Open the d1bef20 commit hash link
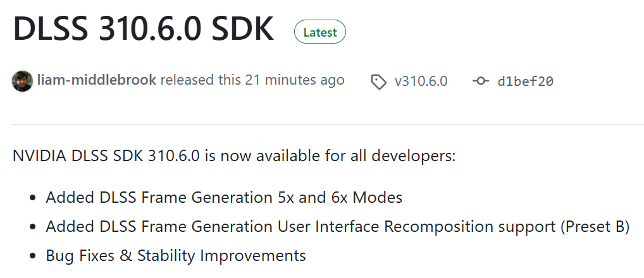This screenshot has width=644, height=278. pyautogui.click(x=526, y=81)
